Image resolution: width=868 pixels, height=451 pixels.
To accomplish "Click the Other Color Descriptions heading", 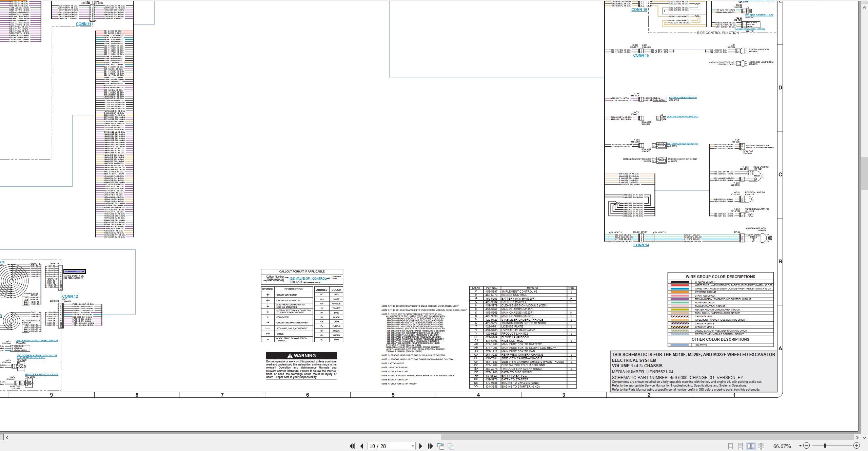I will coord(720,339).
